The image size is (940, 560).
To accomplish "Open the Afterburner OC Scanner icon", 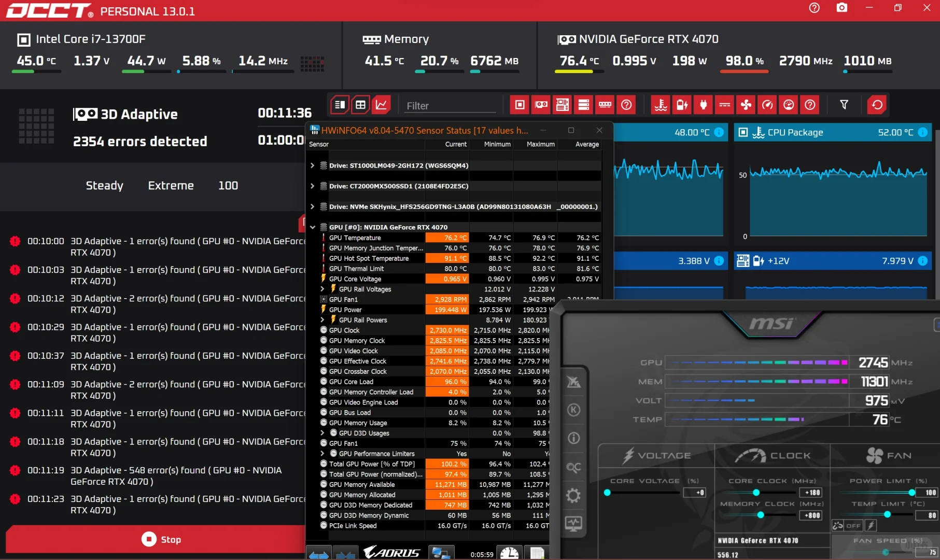I will click(x=573, y=468).
